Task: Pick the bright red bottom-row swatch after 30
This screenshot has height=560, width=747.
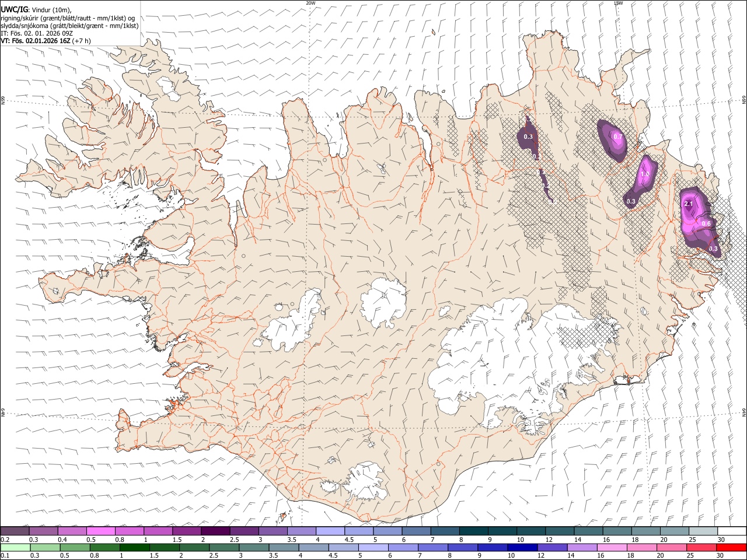Action: point(731,548)
